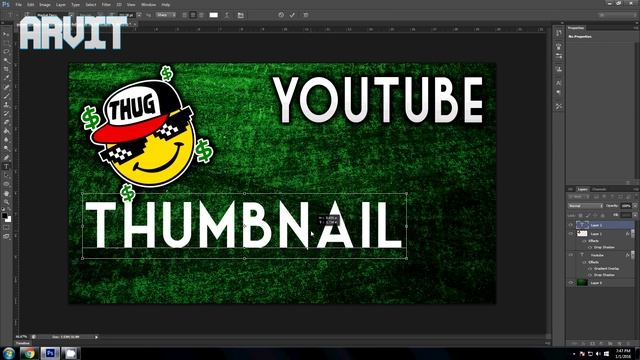This screenshot has width=640, height=360.
Task: Click the Create Warped Text icon
Action: pyautogui.click(x=227, y=15)
